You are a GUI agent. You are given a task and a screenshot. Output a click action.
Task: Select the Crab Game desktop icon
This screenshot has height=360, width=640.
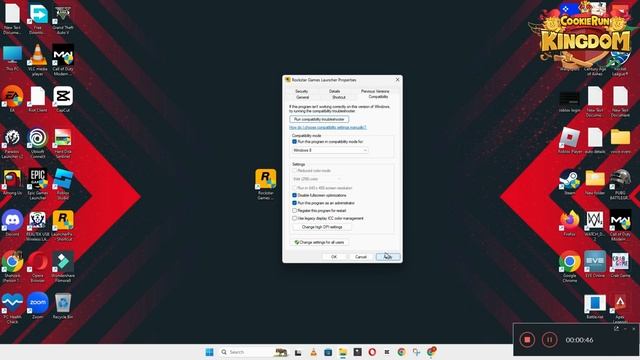click(620, 264)
